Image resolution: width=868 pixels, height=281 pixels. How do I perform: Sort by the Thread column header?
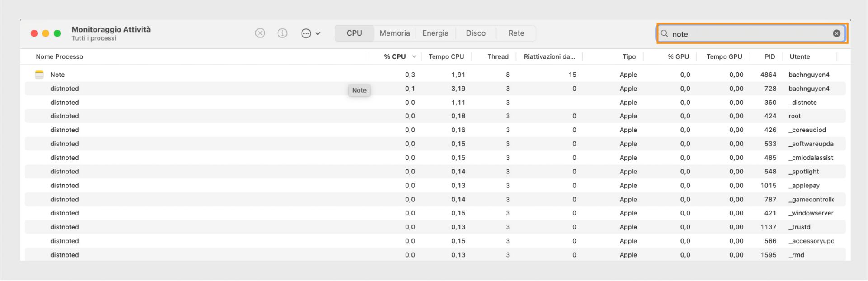pos(498,56)
